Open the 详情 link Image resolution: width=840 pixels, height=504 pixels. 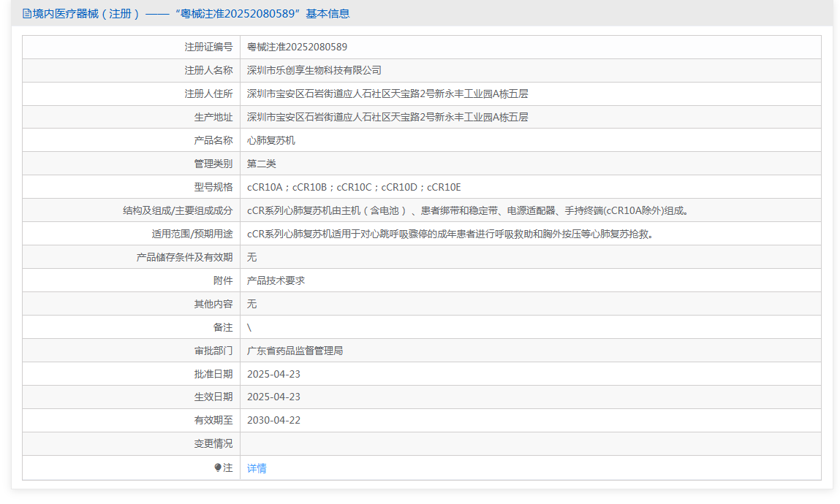(x=257, y=468)
